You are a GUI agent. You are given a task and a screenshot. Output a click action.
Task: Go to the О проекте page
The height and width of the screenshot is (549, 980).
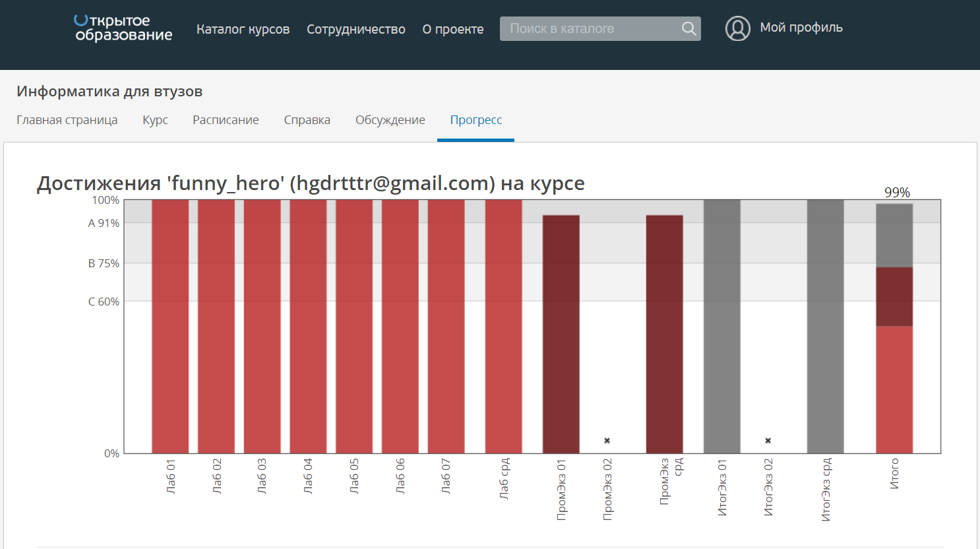pyautogui.click(x=452, y=29)
